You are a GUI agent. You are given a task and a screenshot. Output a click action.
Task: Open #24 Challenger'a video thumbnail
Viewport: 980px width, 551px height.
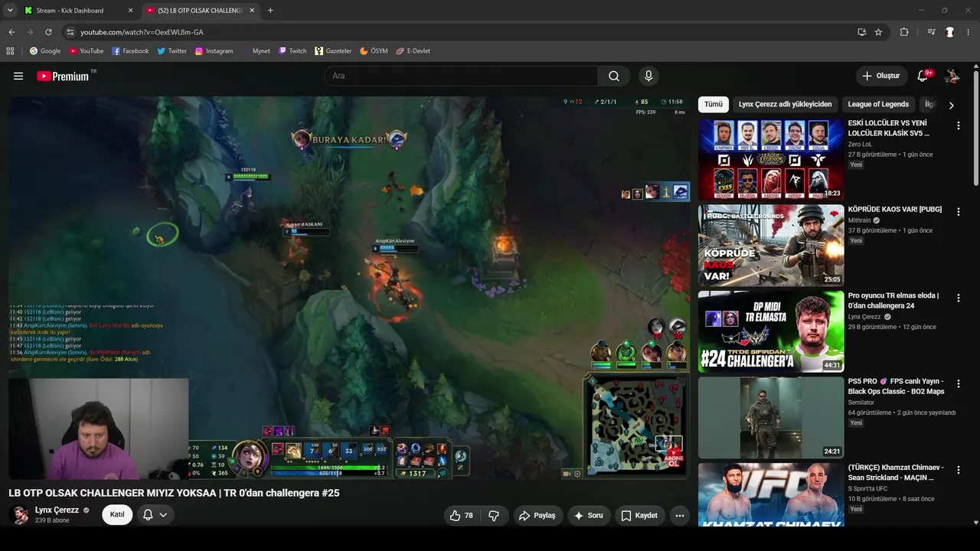771,332
